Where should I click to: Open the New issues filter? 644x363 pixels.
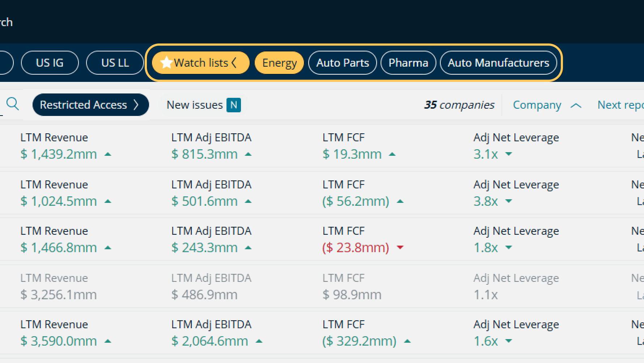pos(195,105)
